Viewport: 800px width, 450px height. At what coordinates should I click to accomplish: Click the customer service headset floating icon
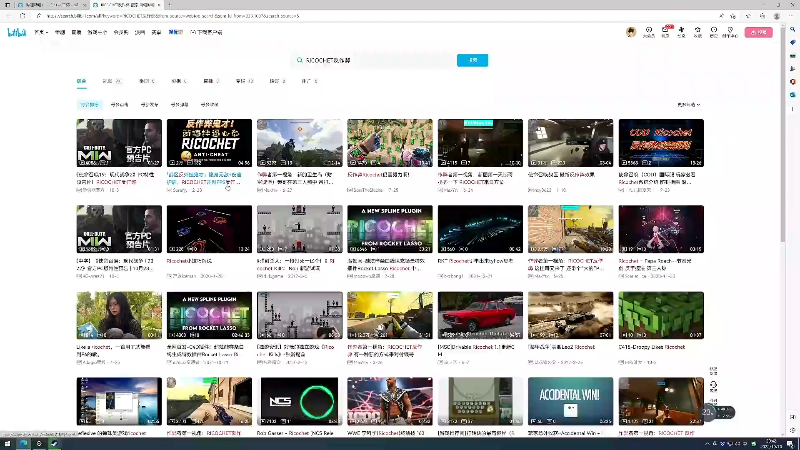713,385
